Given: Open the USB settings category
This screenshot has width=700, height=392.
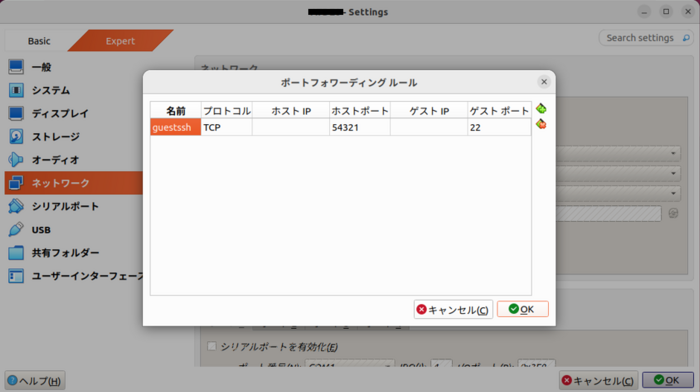Looking at the screenshot, I should point(74,229).
